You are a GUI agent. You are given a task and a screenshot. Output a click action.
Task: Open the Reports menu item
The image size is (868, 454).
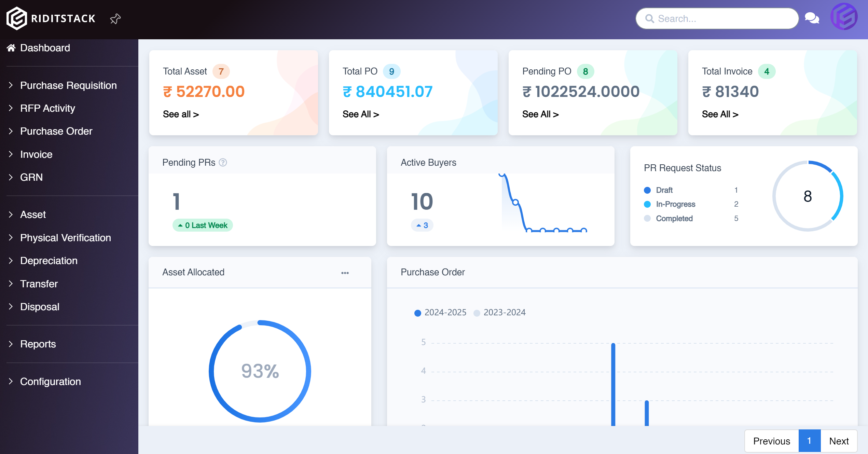[38, 344]
